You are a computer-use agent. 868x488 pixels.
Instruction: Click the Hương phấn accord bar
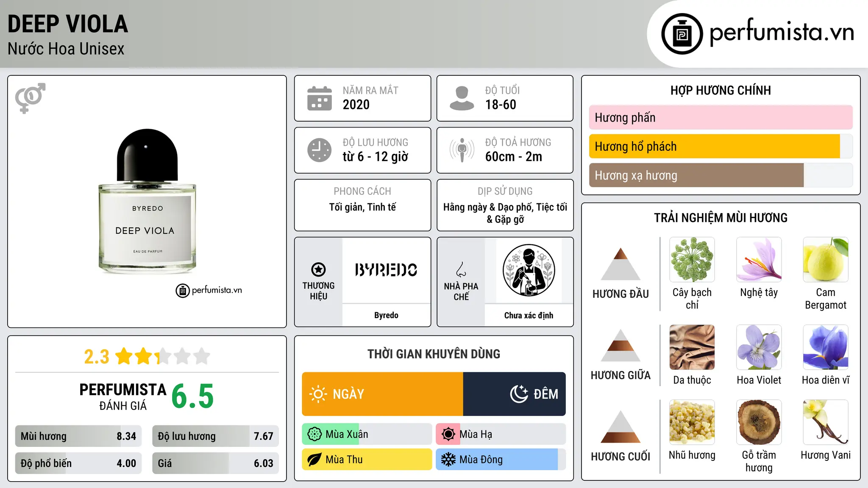721,117
